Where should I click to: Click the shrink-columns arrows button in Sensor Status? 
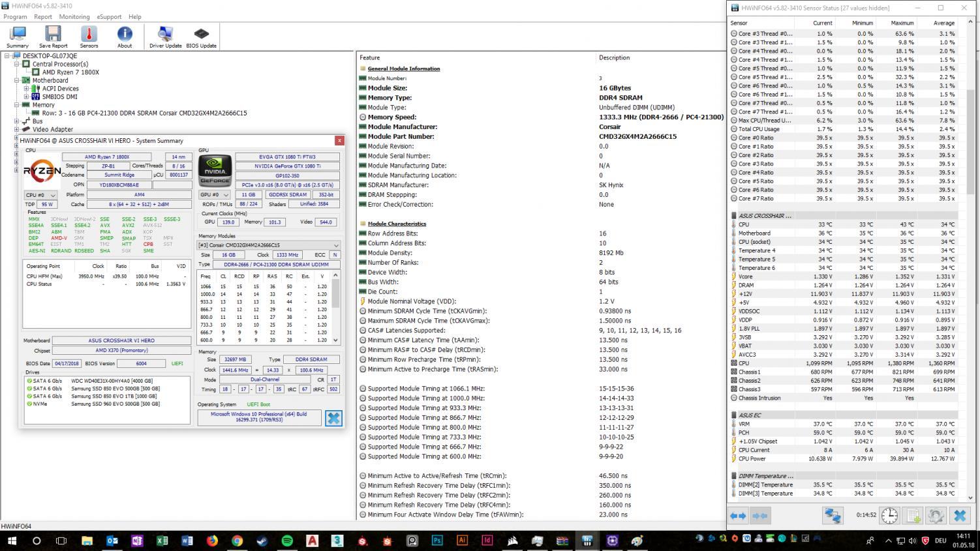coord(759,516)
